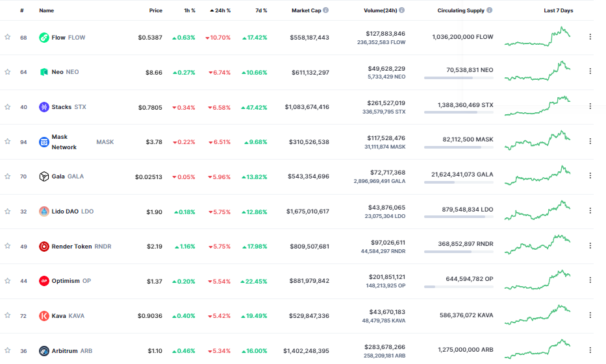Open the Render Token RNDR page
The height and width of the screenshot is (364, 606).
[82, 247]
